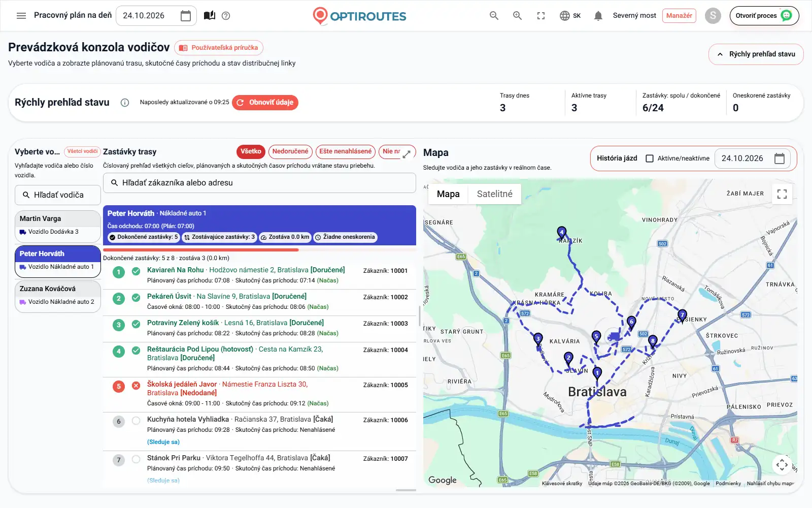Click the route completion progress bar
The height and width of the screenshot is (508, 812).
259,250
